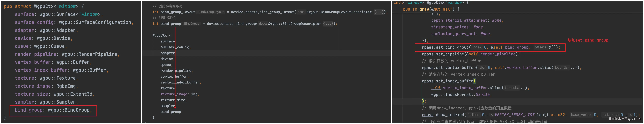This screenshot has height=124, width=644.
Task: Expand folded BindGroupDescriptor {...} block
Action: point(328,24)
